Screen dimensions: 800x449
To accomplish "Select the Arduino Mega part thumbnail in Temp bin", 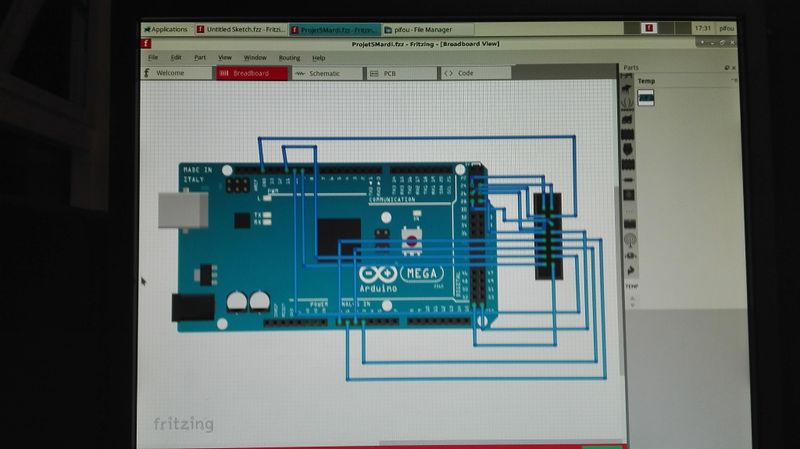I will [x=647, y=96].
